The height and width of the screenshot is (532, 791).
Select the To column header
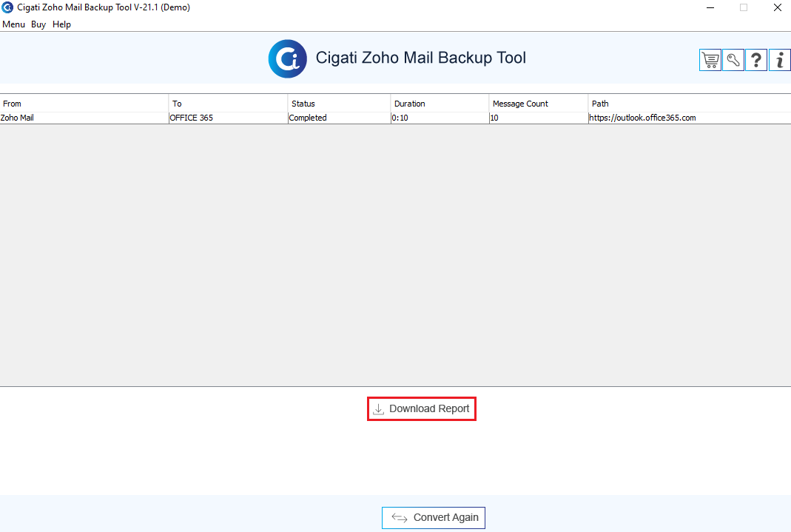pyautogui.click(x=228, y=104)
